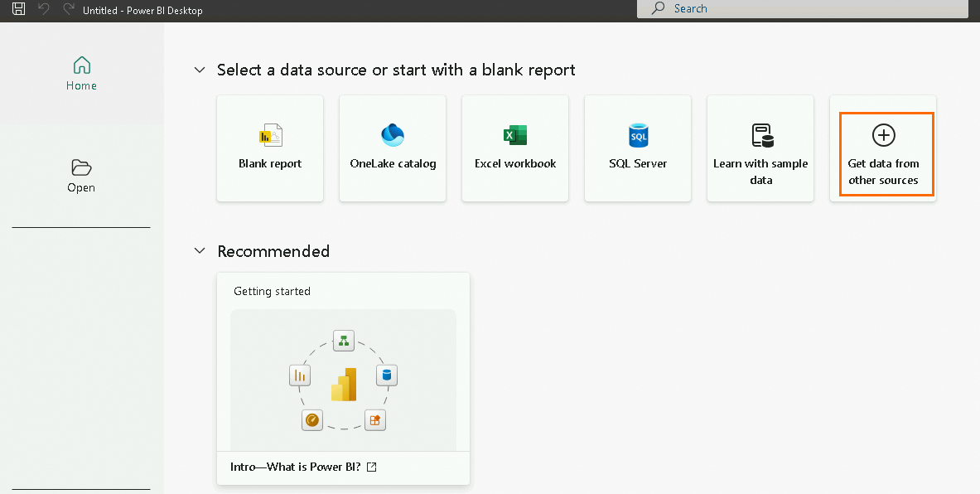980x494 pixels.
Task: Click the gauge icon in illustration
Action: pyautogui.click(x=311, y=419)
